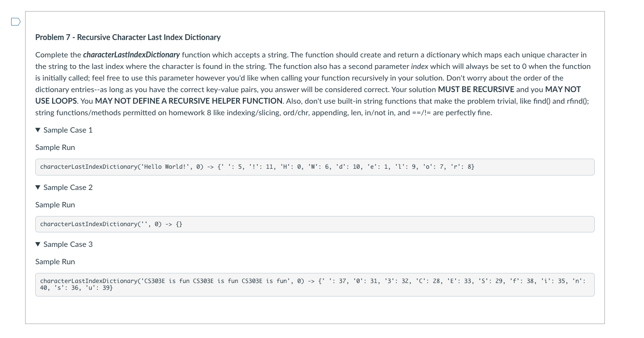
Task: Click Sample Run label under Sample Case 2
Action: tap(55, 204)
